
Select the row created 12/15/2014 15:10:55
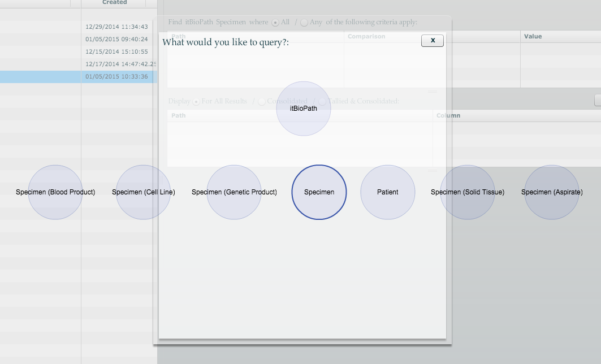click(x=79, y=52)
